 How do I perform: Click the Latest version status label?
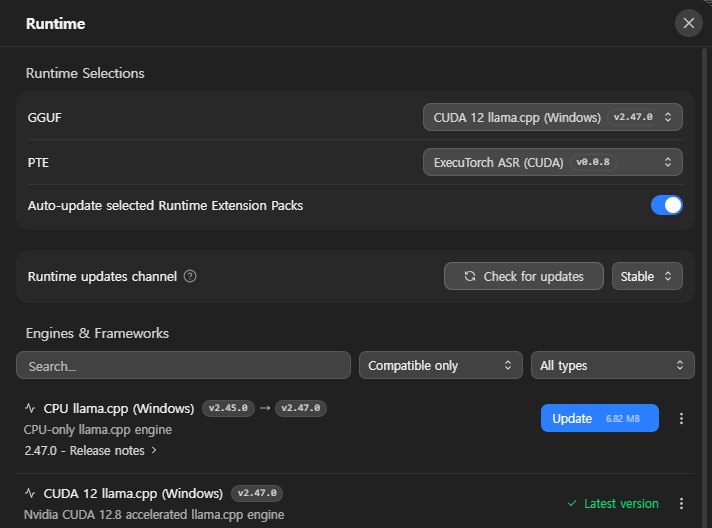tap(613, 503)
